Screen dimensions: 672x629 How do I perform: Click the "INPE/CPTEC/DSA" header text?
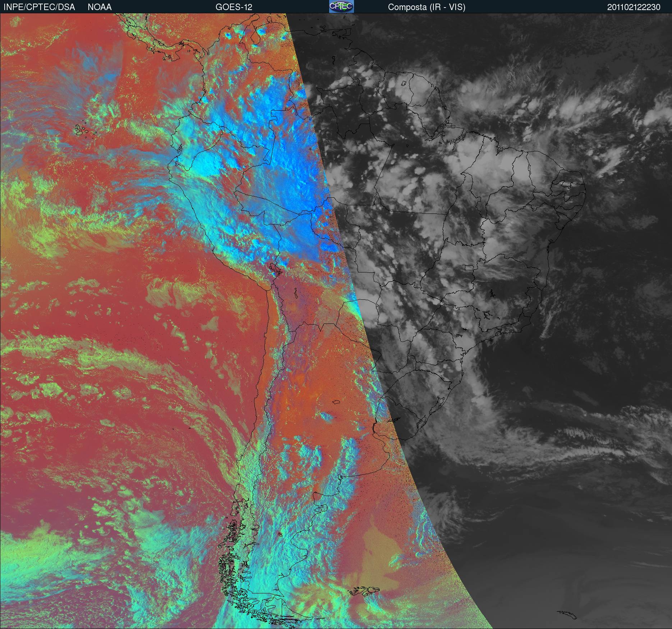[x=39, y=7]
